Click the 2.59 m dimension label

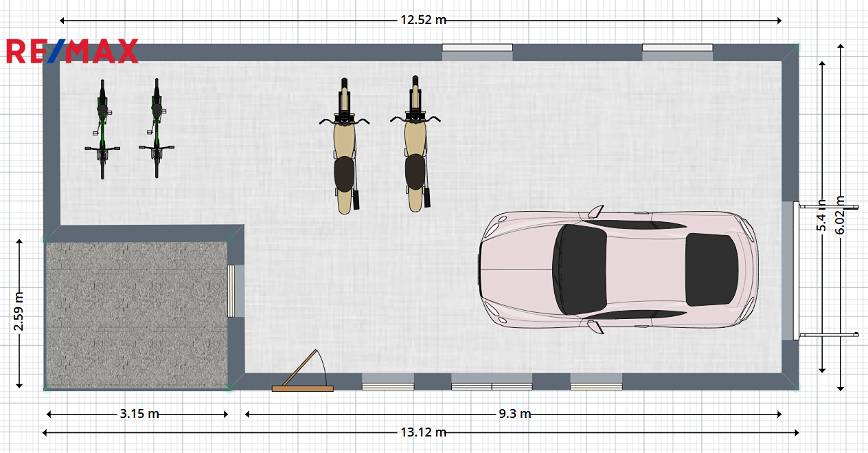(19, 311)
